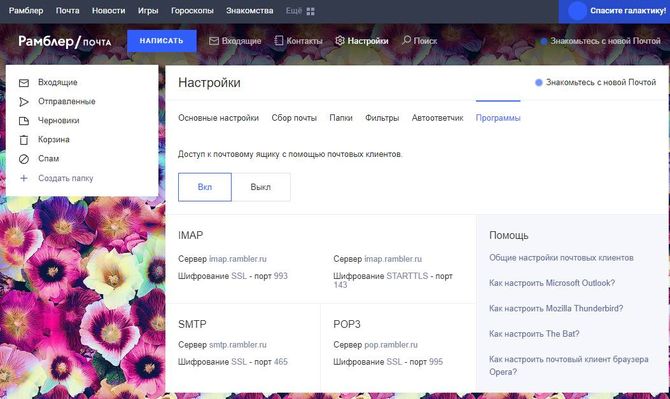Open Почта in top navigation
670x399 pixels.
click(68, 11)
